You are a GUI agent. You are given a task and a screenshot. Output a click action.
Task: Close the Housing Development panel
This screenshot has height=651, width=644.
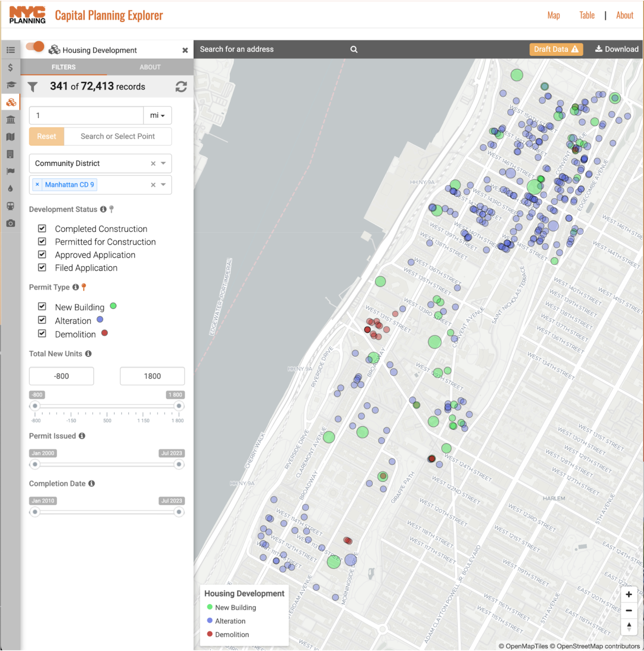pyautogui.click(x=185, y=50)
